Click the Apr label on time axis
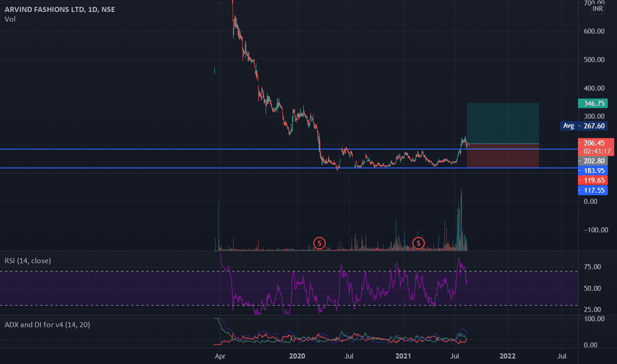 click(x=220, y=356)
